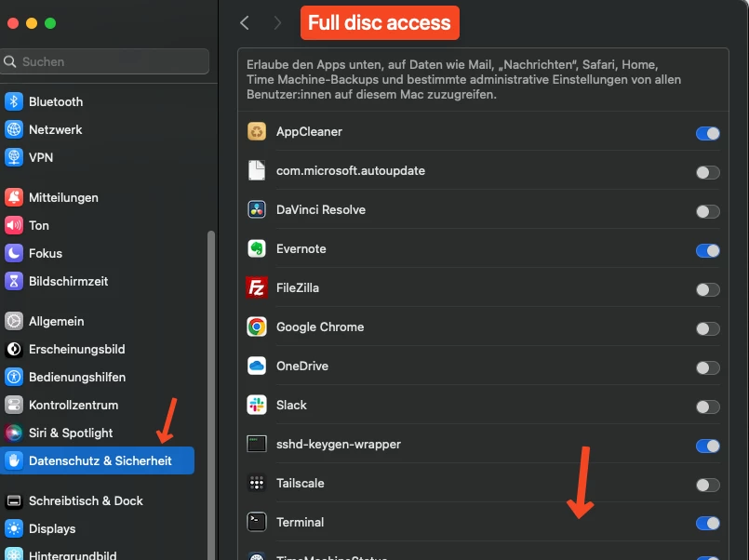Enable the Tailscale toggle
Viewport: 749px width, 560px height.
pyautogui.click(x=707, y=485)
